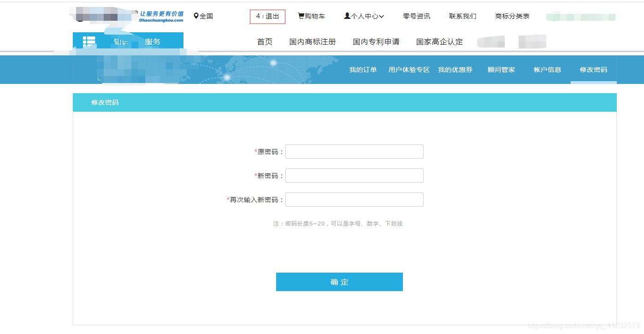Screen dimensions: 644x334
Task: Focus the 新密码 input field
Action: pyautogui.click(x=354, y=176)
